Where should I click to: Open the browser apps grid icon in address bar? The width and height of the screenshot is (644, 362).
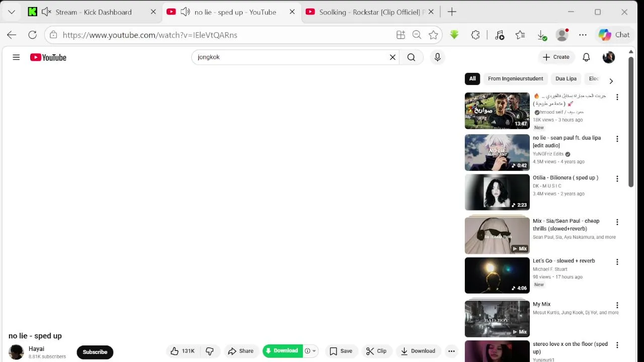pos(400,35)
